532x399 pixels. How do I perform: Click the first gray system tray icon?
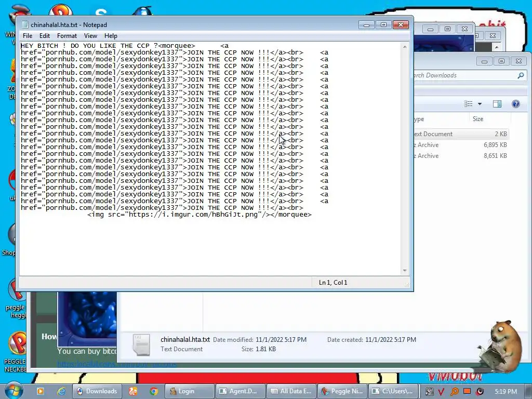429,392
